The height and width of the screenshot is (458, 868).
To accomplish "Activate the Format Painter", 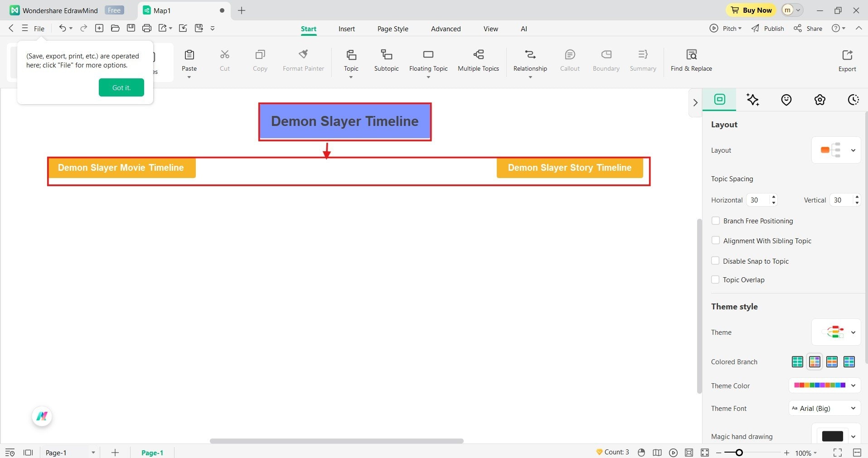I will click(x=303, y=61).
